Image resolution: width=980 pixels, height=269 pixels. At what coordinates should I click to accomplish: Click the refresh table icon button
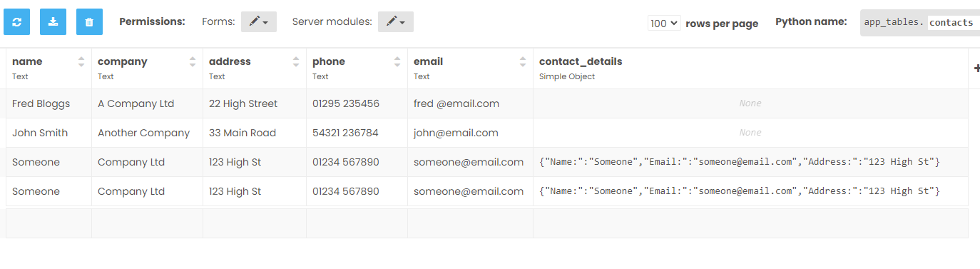[x=16, y=22]
